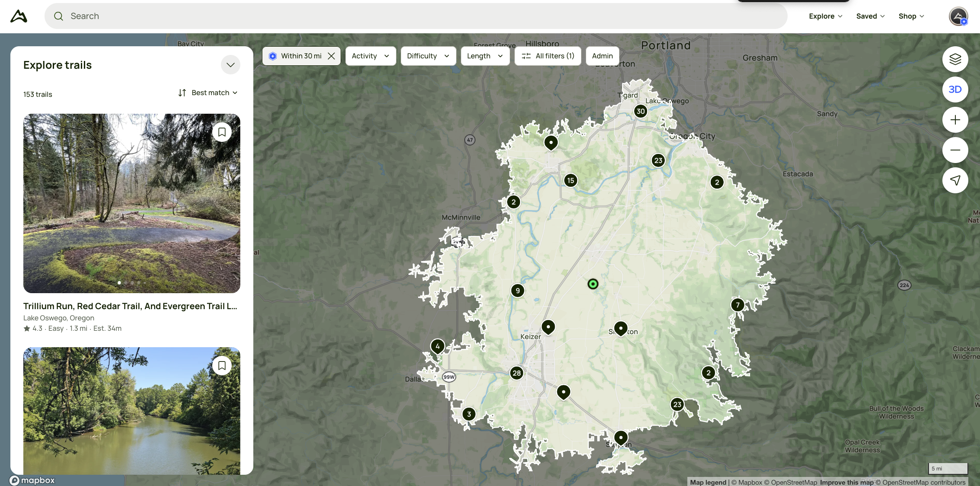The image size is (980, 486).
Task: Click the 2 cluster above the southeast 23
Action: point(709,373)
